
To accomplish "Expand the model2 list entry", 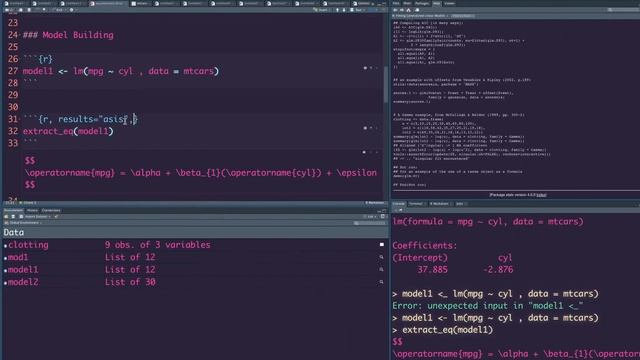I will (6, 282).
